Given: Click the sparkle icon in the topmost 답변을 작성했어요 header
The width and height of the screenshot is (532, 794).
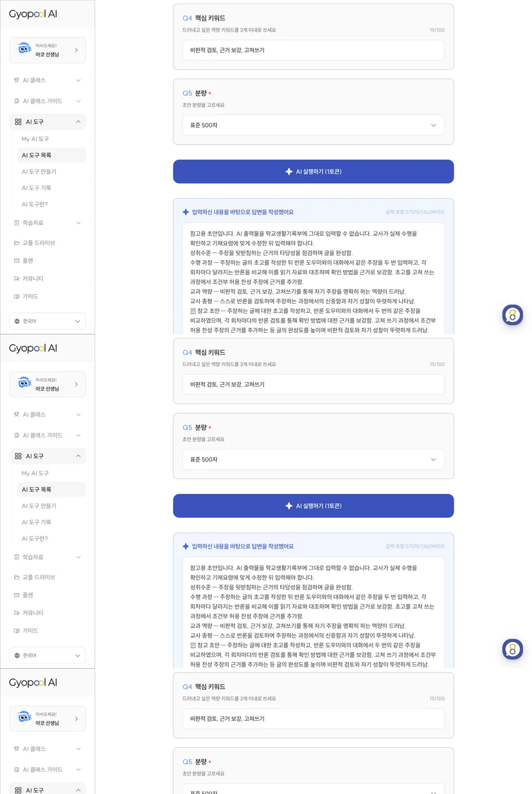Looking at the screenshot, I should (x=186, y=212).
